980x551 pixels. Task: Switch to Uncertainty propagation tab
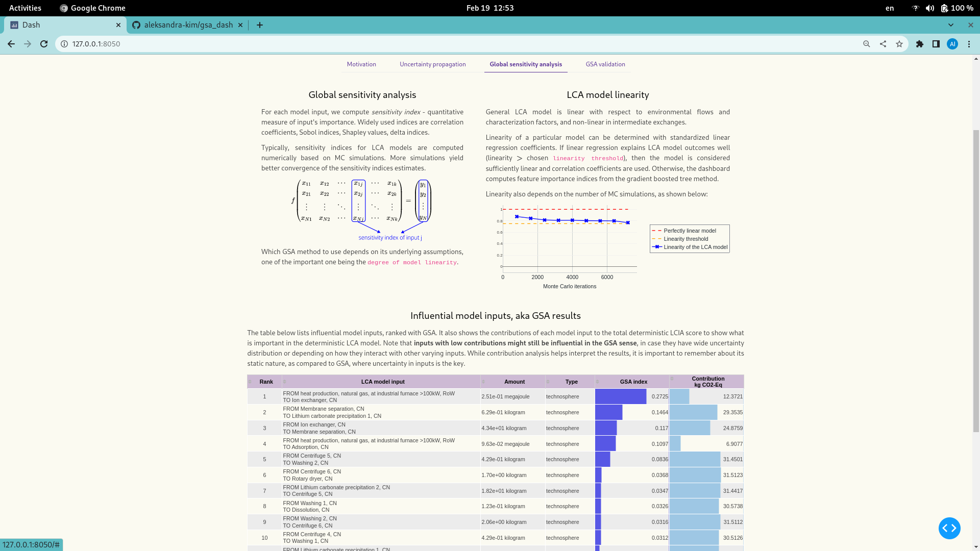pos(432,64)
